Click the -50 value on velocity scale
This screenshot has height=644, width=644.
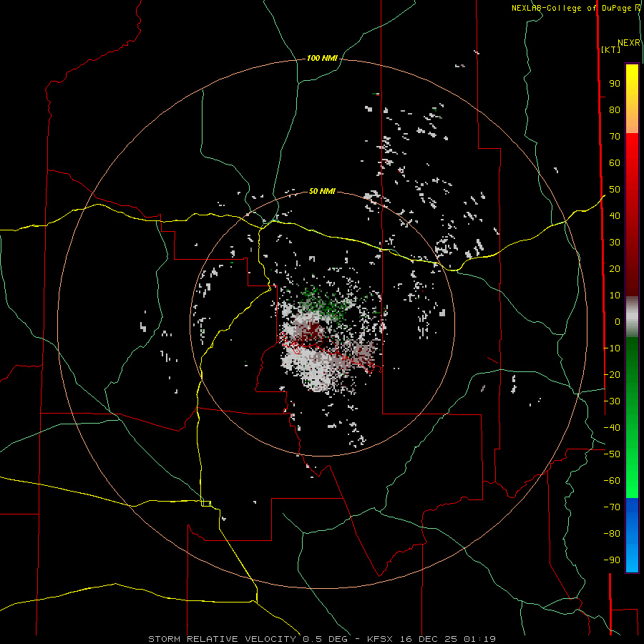pyautogui.click(x=612, y=454)
